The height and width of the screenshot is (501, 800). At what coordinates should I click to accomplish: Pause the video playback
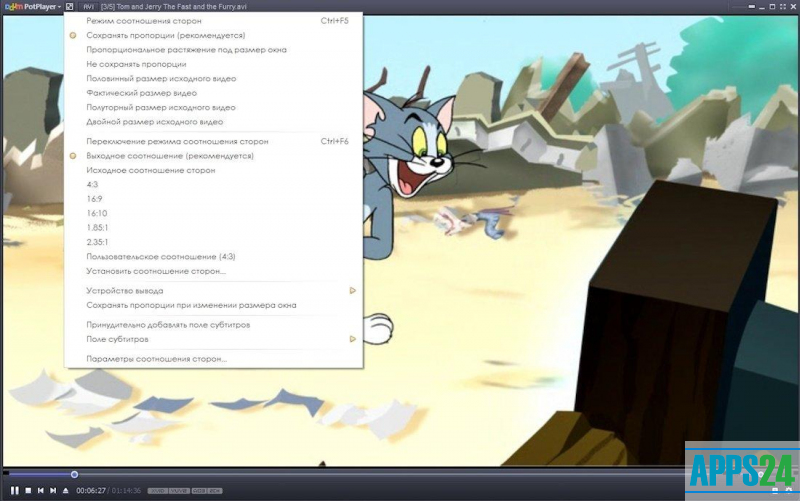(x=14, y=490)
